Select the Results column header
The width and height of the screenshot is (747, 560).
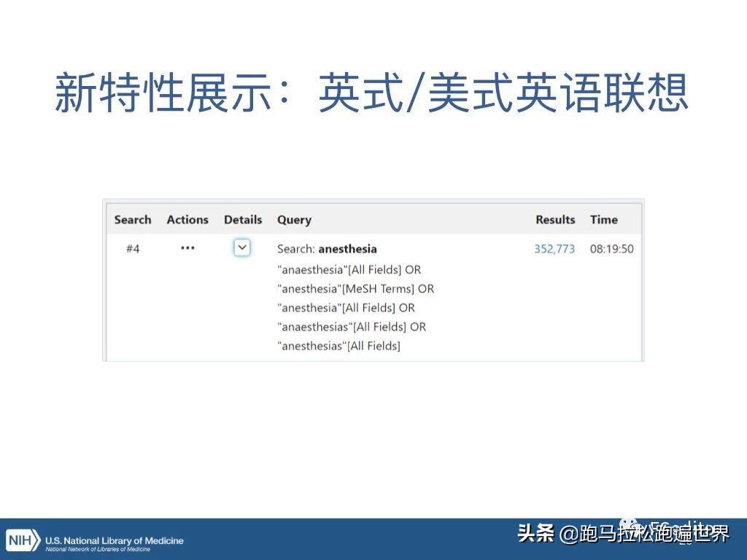pyautogui.click(x=555, y=219)
